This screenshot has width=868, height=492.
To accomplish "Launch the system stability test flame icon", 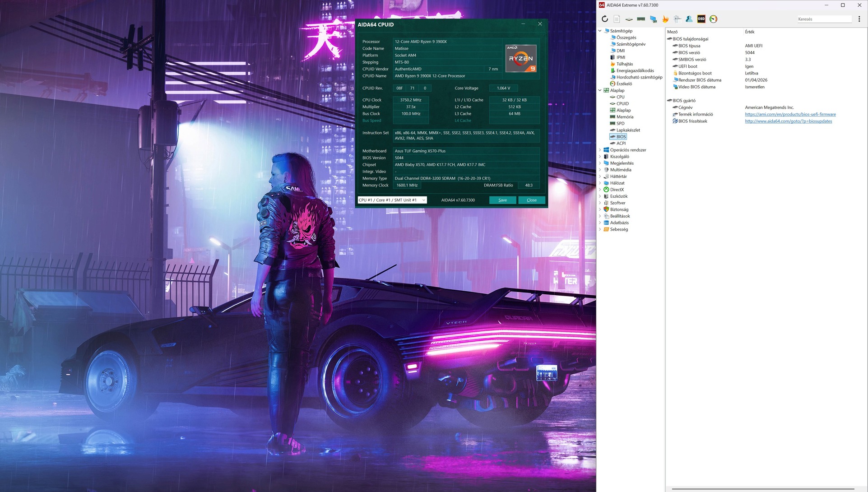I will [665, 19].
